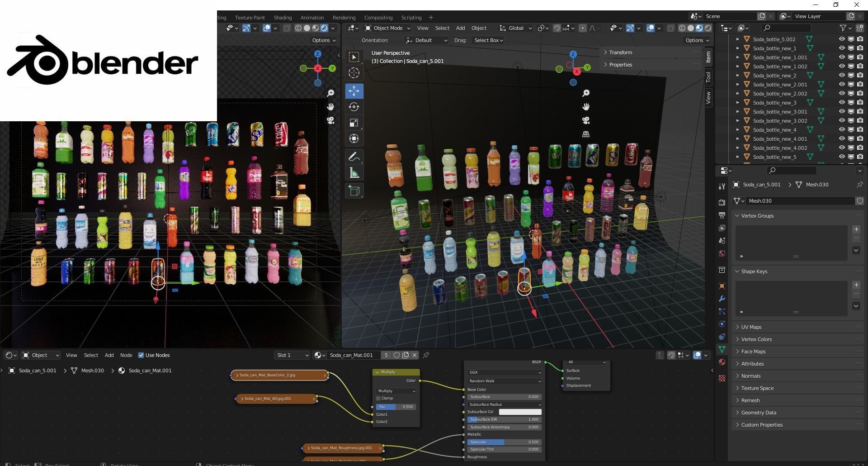Adjust the Fac slider in Multiply node
Screen dimensions: 868x466
(396, 407)
